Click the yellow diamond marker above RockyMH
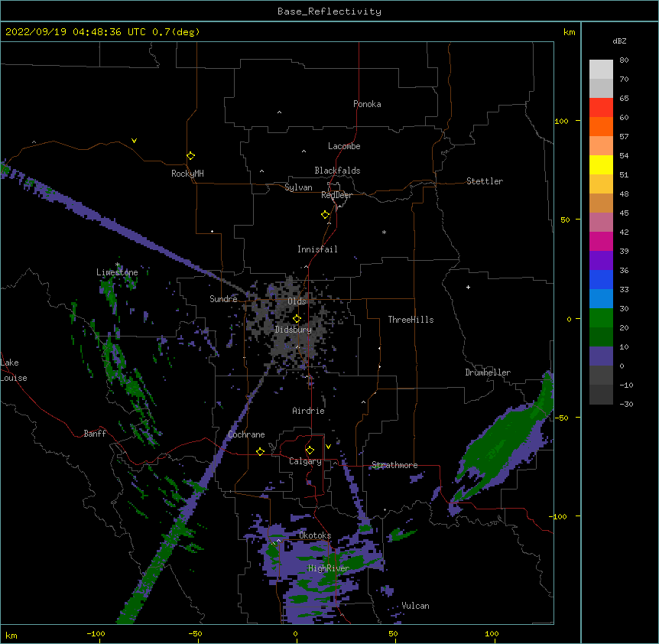This screenshot has width=659, height=644. pyautogui.click(x=190, y=156)
